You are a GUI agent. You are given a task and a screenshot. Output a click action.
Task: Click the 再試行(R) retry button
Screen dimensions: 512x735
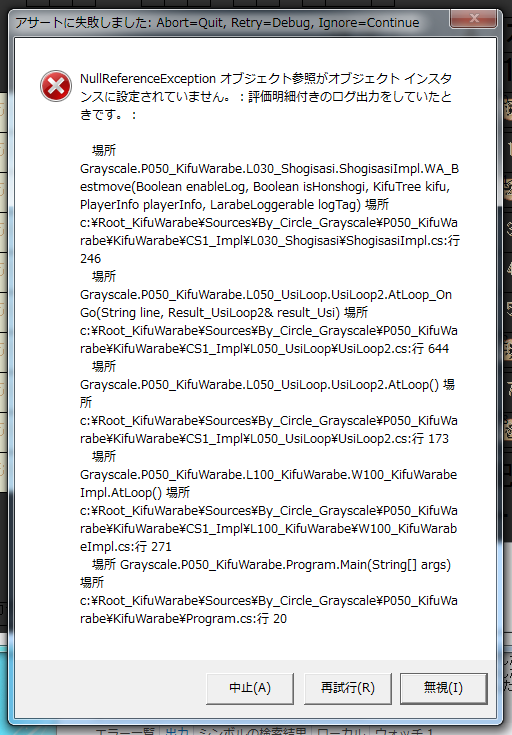pos(347,688)
